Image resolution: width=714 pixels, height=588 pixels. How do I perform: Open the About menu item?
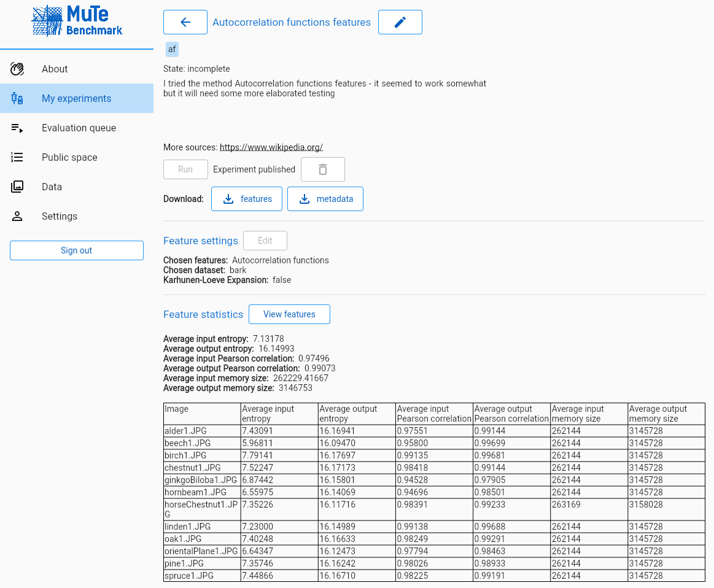tap(55, 69)
